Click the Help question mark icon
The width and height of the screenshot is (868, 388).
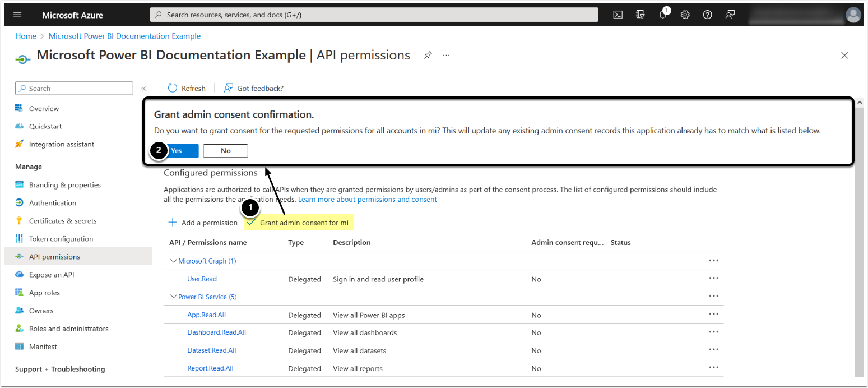click(x=707, y=15)
